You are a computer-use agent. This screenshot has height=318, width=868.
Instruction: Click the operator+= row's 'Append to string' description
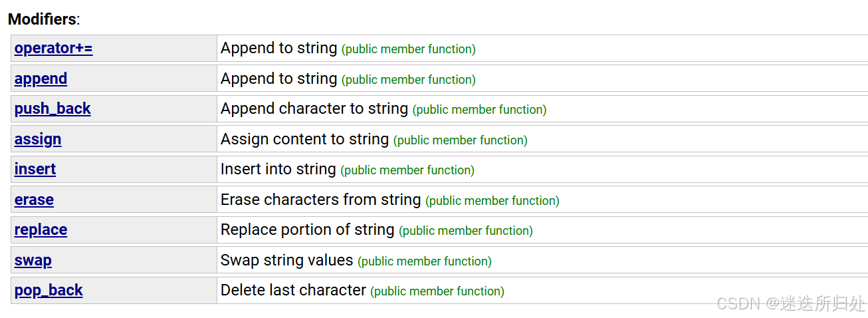278,49
